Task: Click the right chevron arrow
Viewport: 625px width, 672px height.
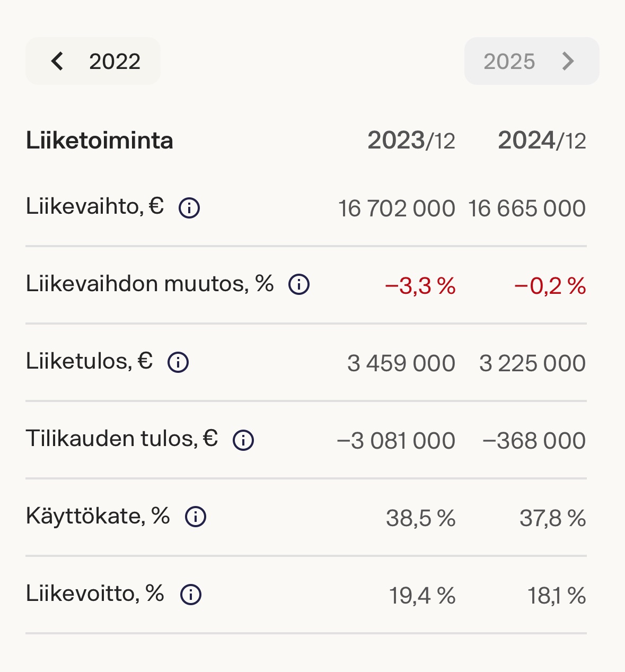Action: pyautogui.click(x=568, y=61)
